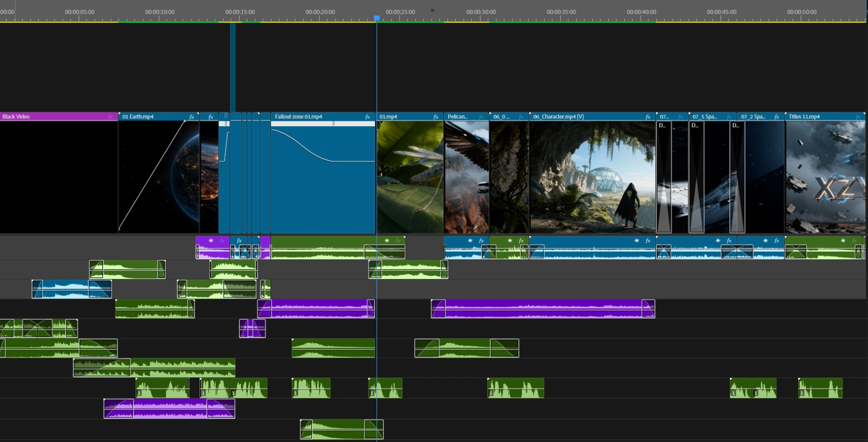The height and width of the screenshot is (442, 868).
Task: Select dissolve transition on 07_5 Spa clip
Action: click(696, 177)
